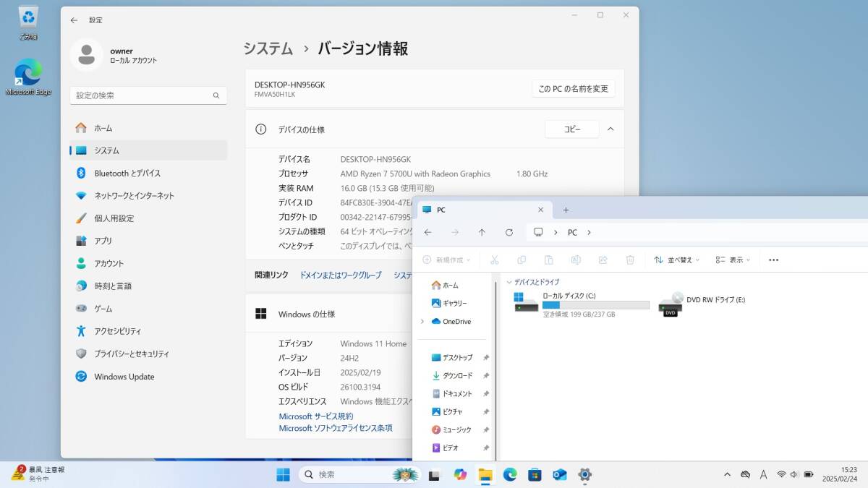
Task: Click the C: drive capacity bar
Action: pos(596,305)
